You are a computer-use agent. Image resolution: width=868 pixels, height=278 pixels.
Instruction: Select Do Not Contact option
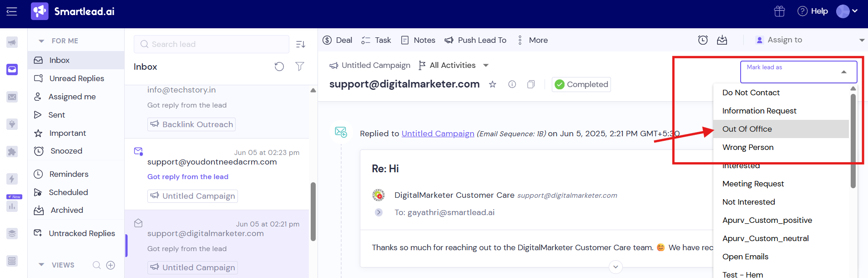(781, 93)
